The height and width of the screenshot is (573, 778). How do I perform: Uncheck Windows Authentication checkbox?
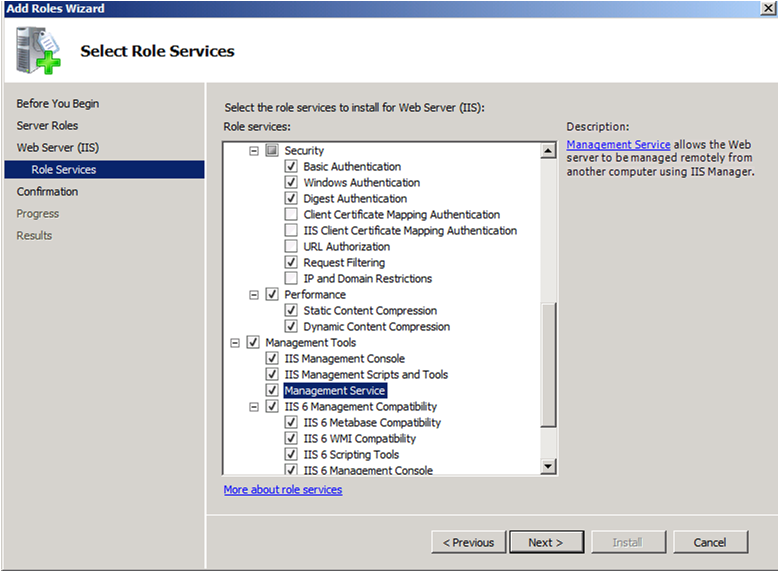[291, 182]
